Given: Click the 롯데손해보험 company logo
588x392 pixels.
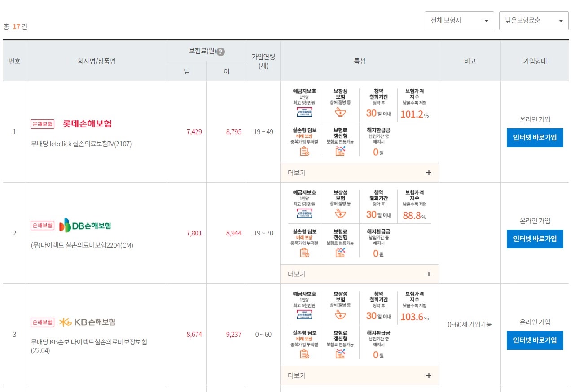Looking at the screenshot, I should click(x=87, y=124).
